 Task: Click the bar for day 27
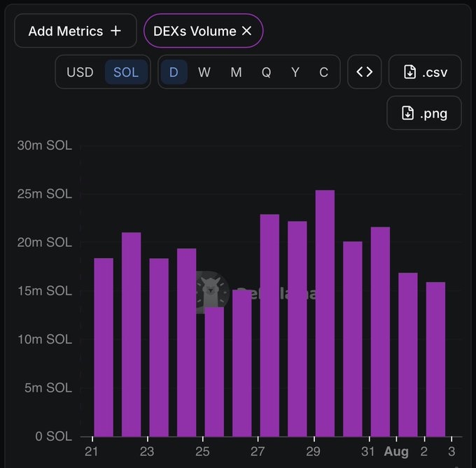click(x=269, y=325)
